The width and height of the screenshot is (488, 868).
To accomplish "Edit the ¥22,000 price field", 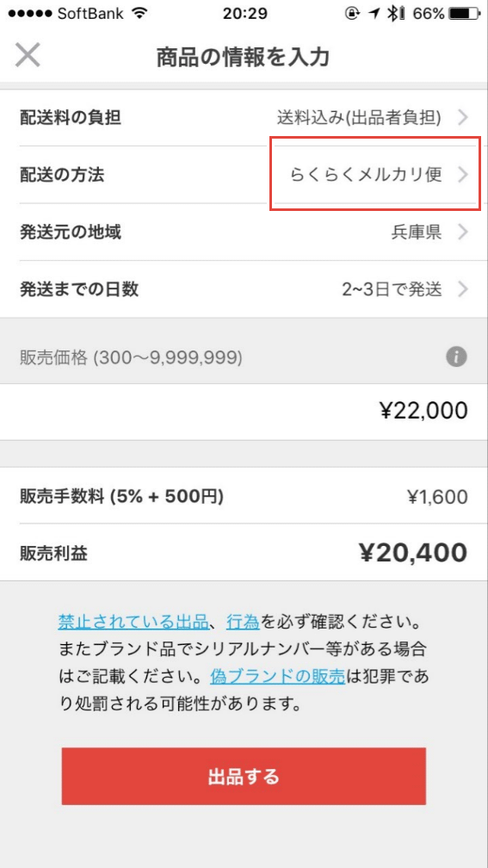I will (244, 412).
